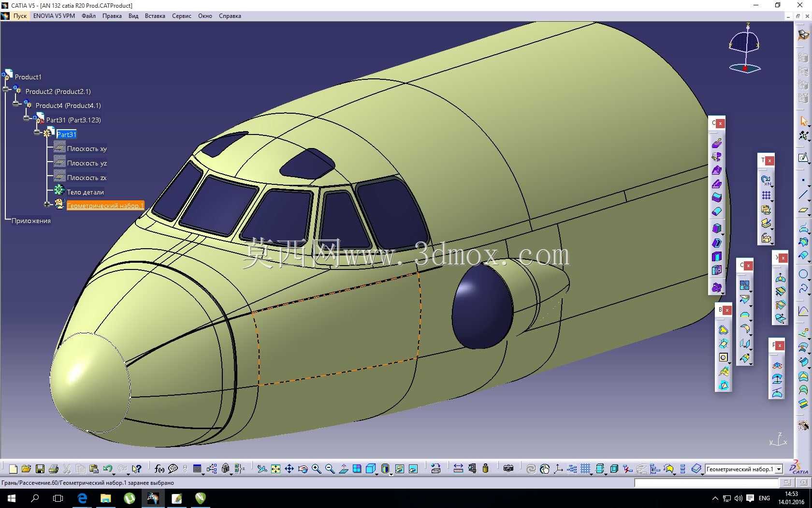Viewport: 812px width, 508px height.
Task: Click the What's This help cursor icon
Action: pyautogui.click(x=137, y=469)
